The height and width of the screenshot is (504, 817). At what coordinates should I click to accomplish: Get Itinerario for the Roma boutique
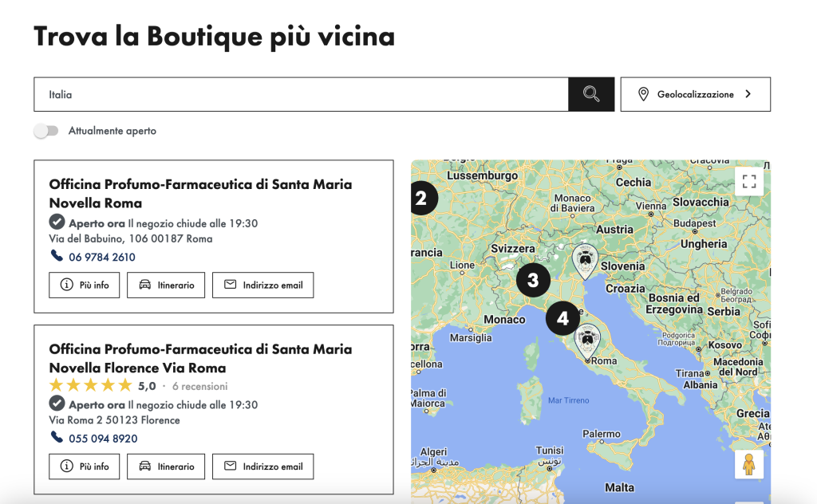coord(166,285)
